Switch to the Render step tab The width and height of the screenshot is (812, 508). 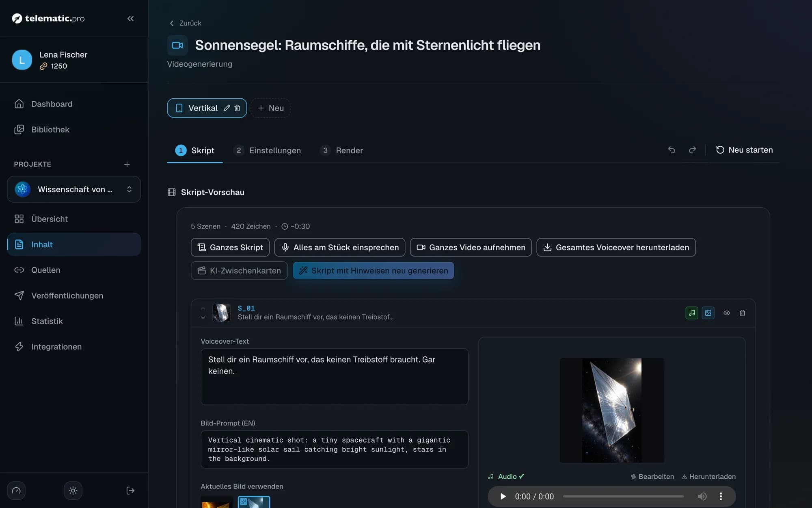click(341, 150)
